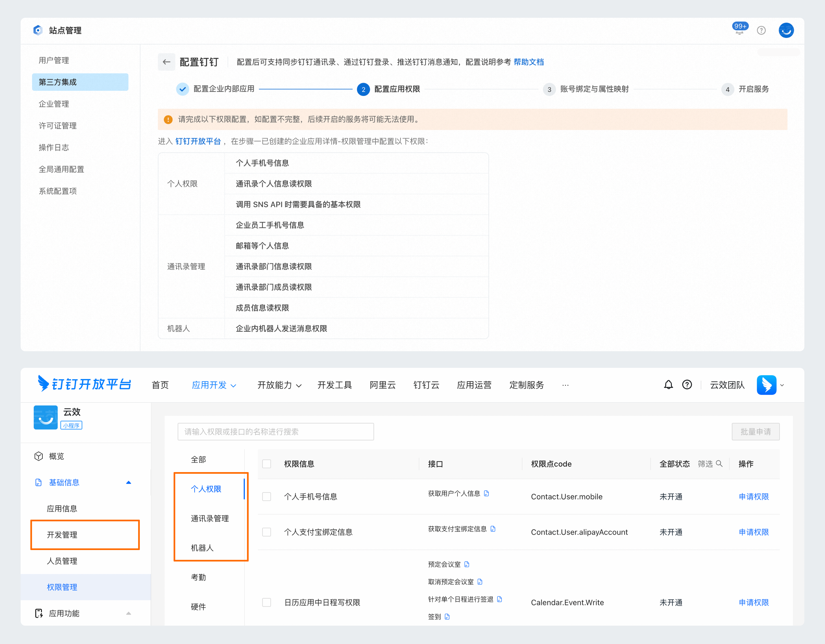The image size is (825, 644).
Task: Select the 通讯录管理 permission category
Action: click(x=210, y=519)
